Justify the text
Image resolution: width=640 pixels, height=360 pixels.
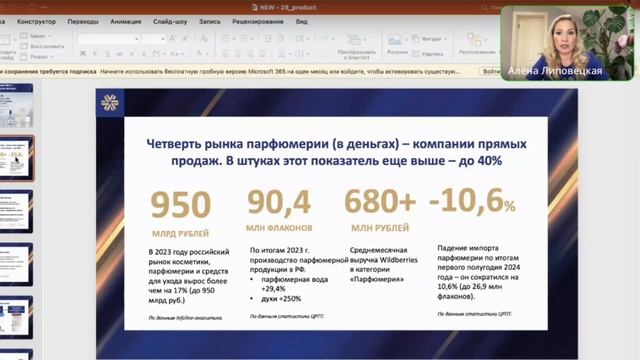pos(262,53)
